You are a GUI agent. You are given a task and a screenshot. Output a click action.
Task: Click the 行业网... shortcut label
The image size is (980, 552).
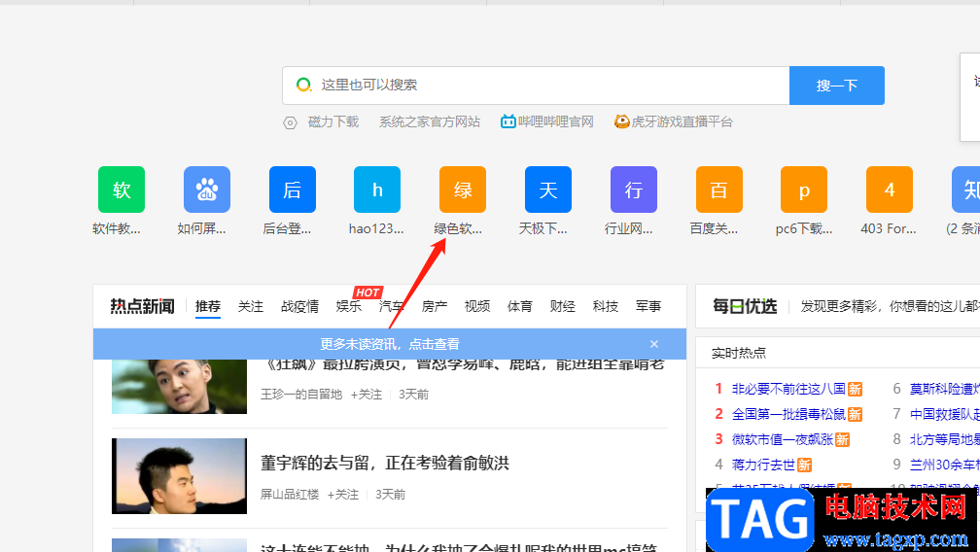pos(628,228)
